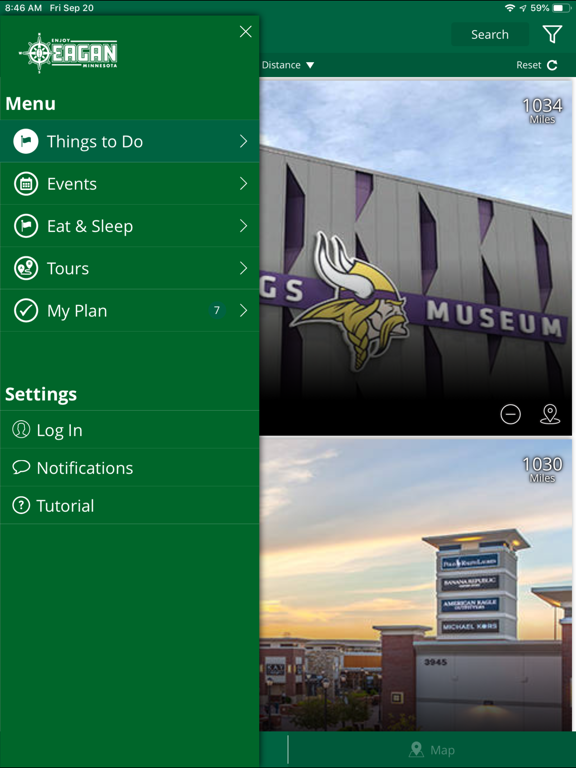Click the Reset refresh arrow icon

pyautogui.click(x=552, y=65)
